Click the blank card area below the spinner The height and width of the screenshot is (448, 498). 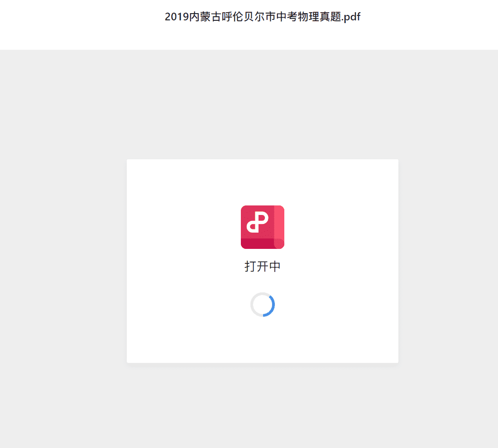pyautogui.click(x=262, y=340)
